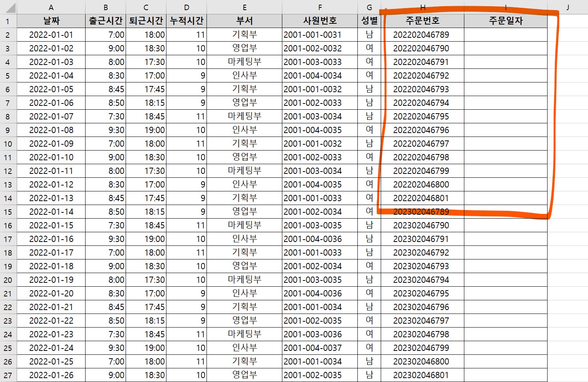Click 누적시간 value in row 16
588x382 pixels.
(187, 226)
